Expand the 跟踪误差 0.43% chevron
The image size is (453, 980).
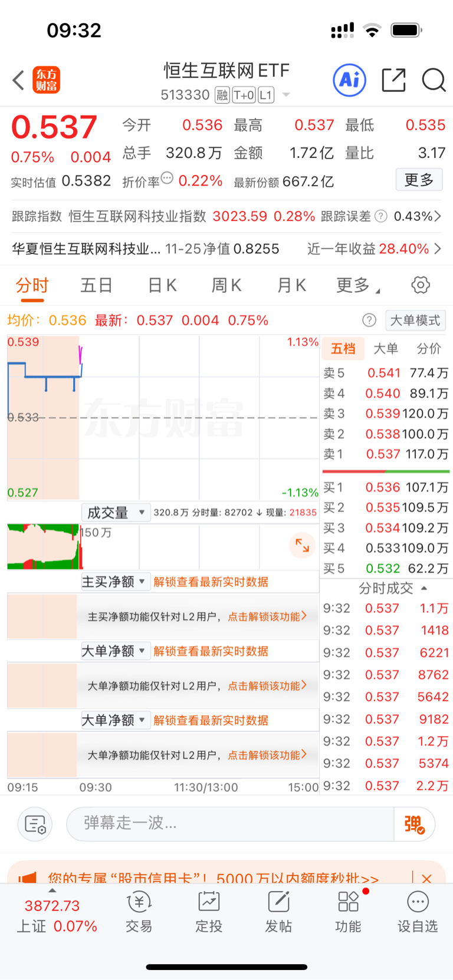(438, 216)
